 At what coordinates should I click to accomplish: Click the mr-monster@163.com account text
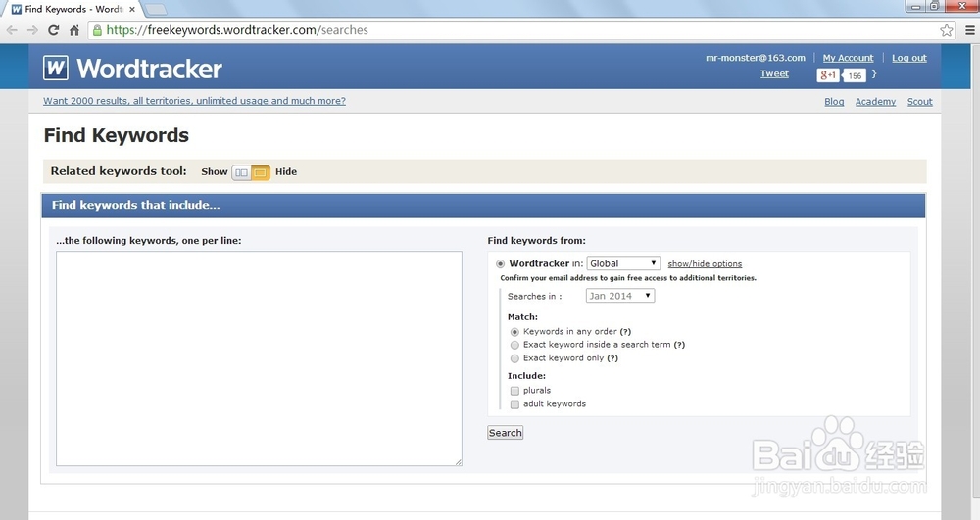click(755, 58)
